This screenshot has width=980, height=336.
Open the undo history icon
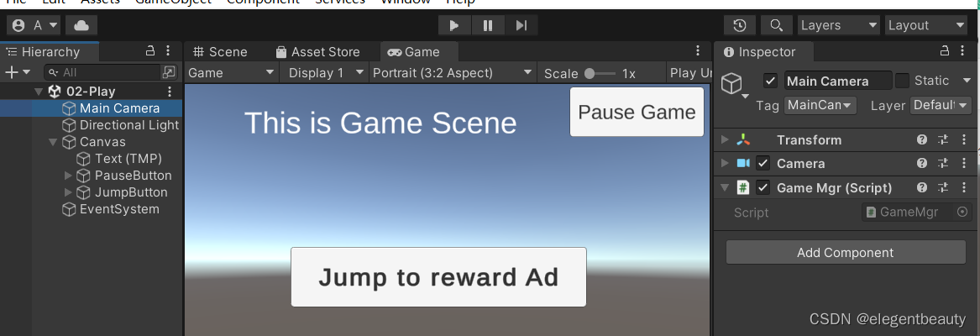click(x=740, y=25)
